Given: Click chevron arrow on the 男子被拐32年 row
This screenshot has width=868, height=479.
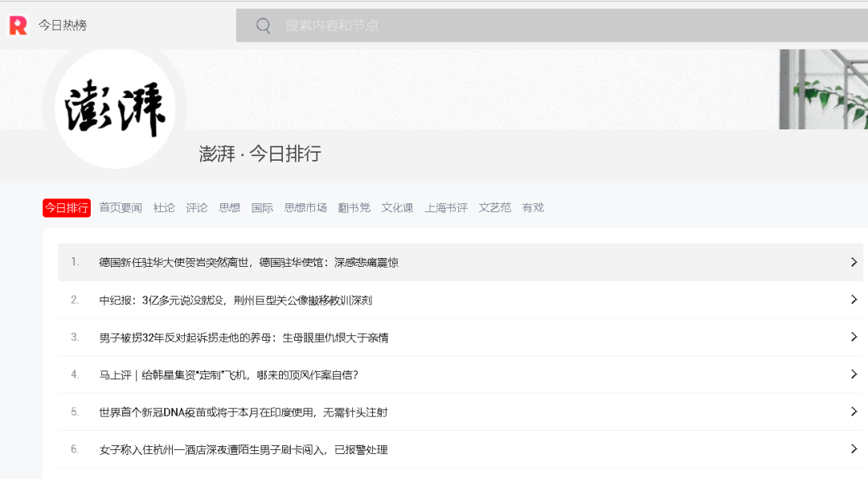Looking at the screenshot, I should (854, 337).
